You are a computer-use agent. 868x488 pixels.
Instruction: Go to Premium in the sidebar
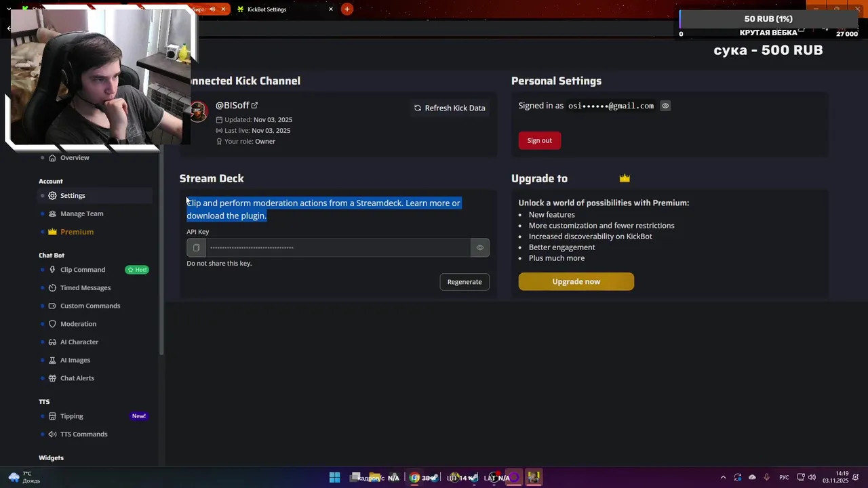click(77, 232)
